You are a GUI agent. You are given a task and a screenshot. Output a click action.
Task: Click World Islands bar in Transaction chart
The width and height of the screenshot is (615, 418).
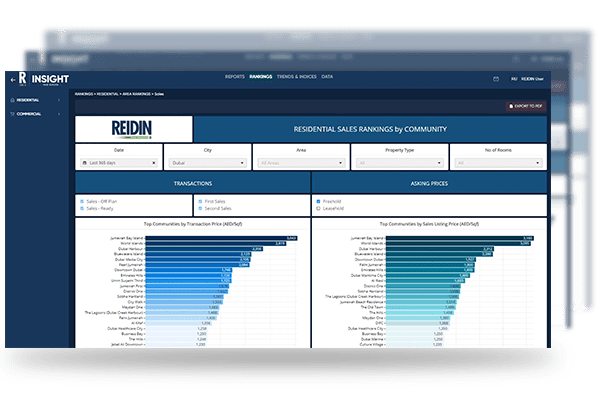215,244
